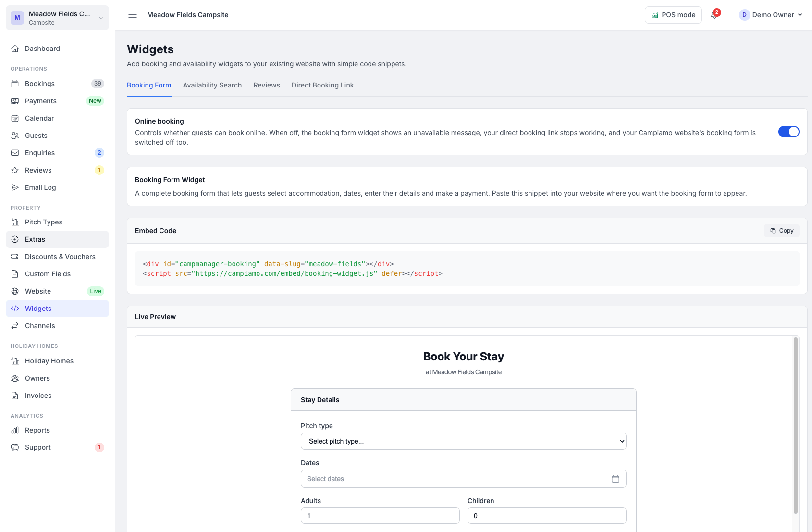
Task: Click the Discounts & Vouchers ticket icon
Action: [15, 257]
